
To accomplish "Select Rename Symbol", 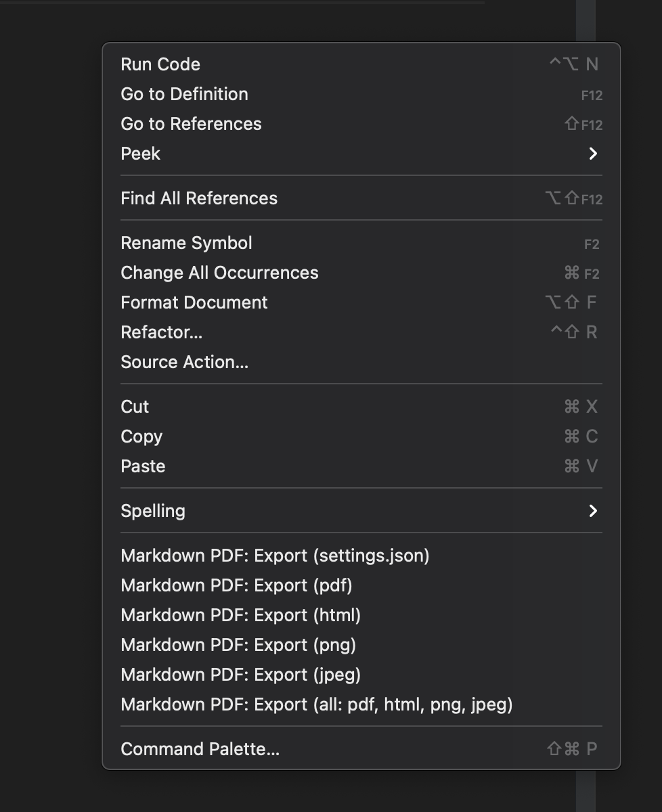I will [186, 242].
